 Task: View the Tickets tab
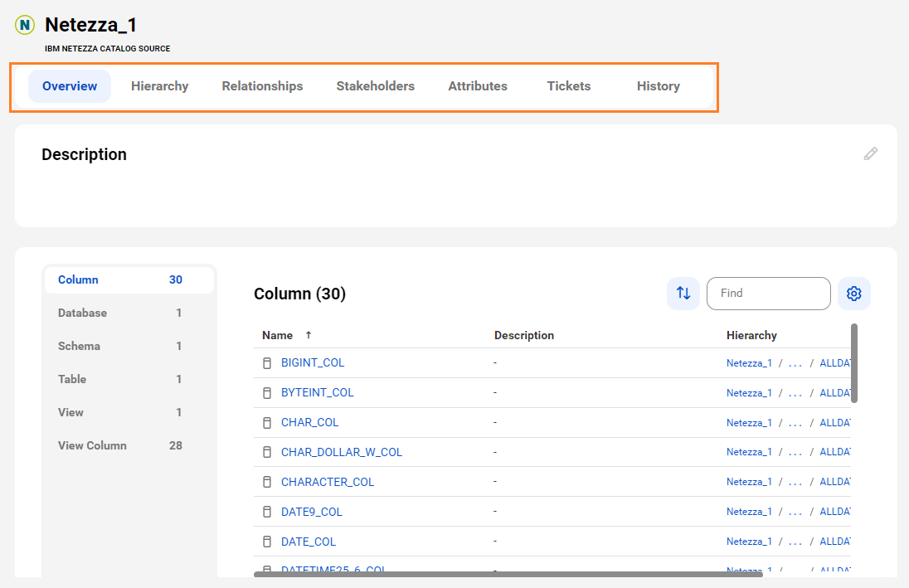point(569,86)
